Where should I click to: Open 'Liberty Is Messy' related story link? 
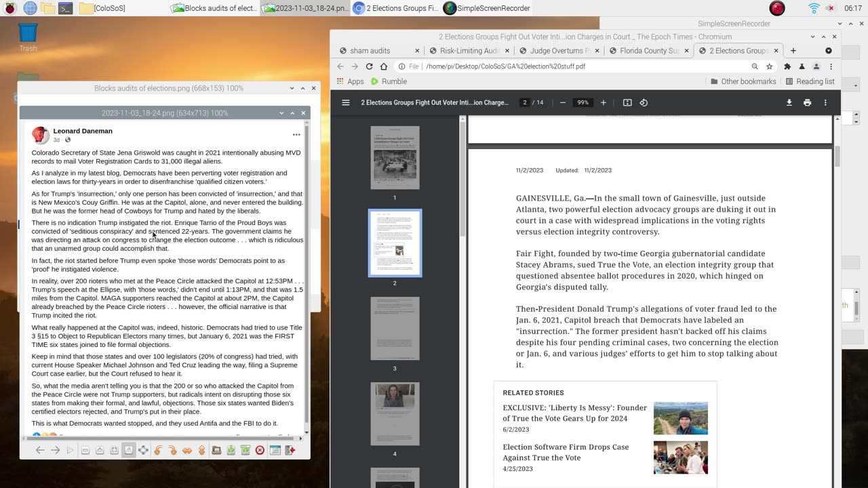[x=574, y=413]
